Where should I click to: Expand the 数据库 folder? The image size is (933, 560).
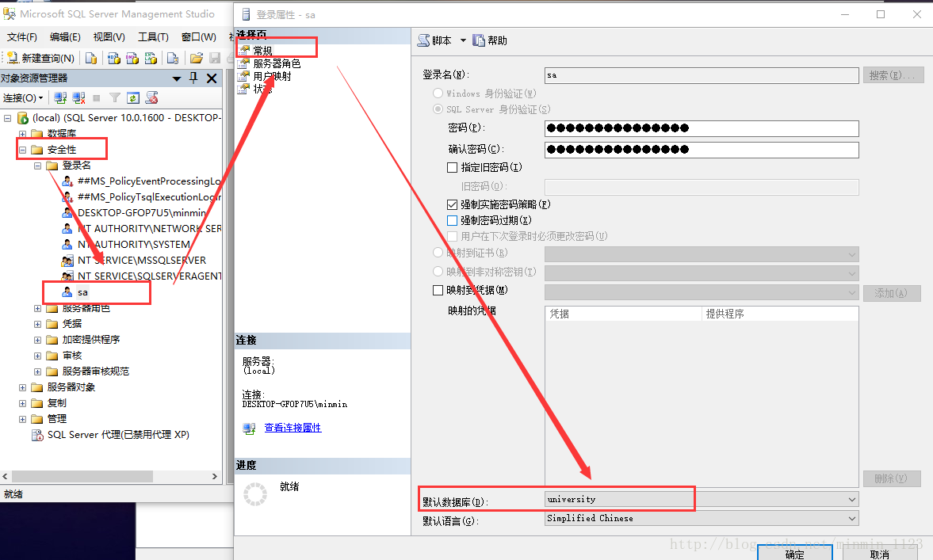23,134
